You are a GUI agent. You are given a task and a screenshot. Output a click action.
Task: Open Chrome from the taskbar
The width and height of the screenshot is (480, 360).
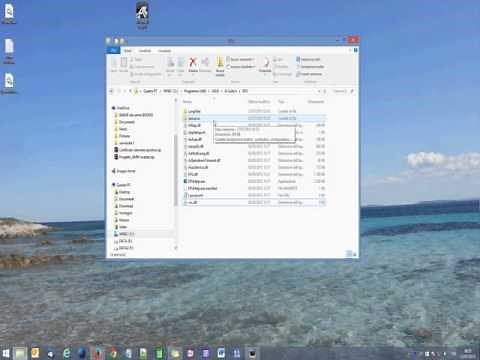(x=113, y=353)
